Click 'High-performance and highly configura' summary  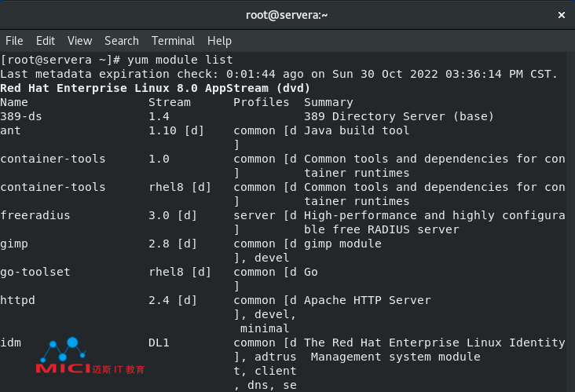click(x=434, y=215)
